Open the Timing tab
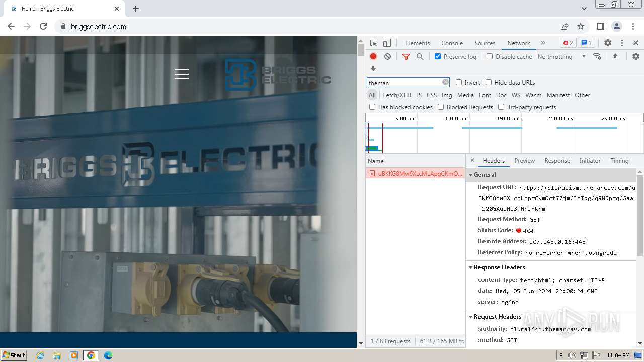The height and width of the screenshot is (362, 644). 619,160
